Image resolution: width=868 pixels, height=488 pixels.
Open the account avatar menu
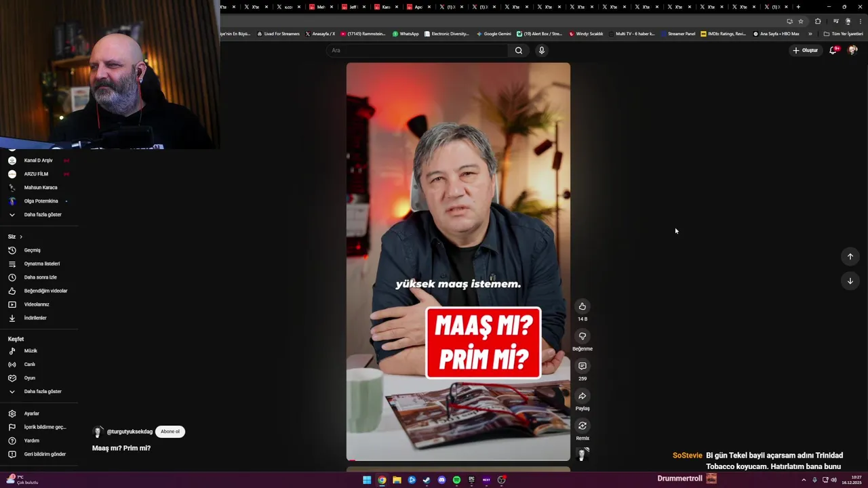pyautogui.click(x=853, y=50)
